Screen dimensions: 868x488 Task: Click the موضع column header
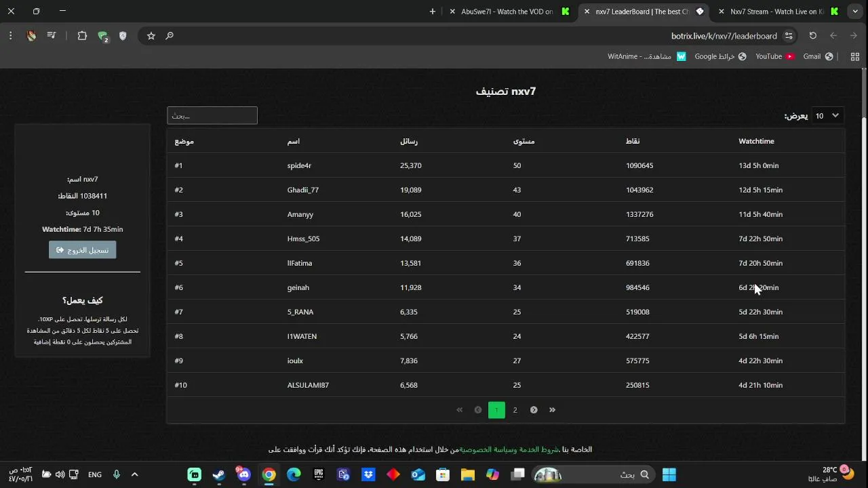184,141
